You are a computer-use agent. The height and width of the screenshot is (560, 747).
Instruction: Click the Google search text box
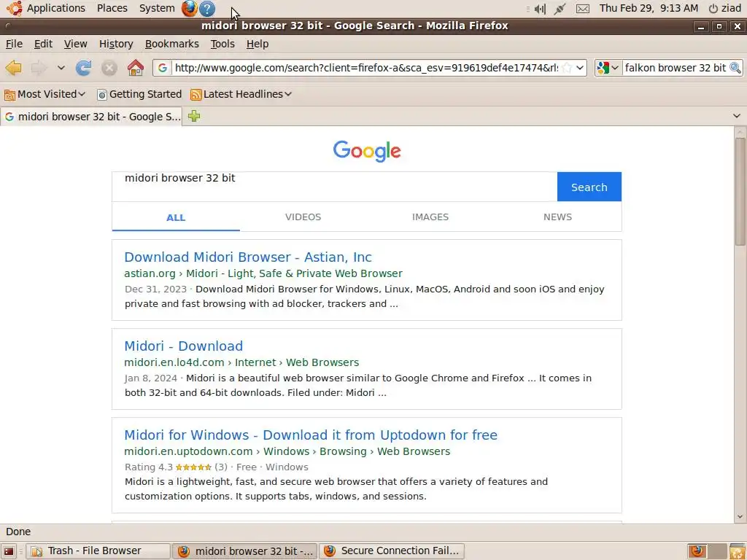334,186
